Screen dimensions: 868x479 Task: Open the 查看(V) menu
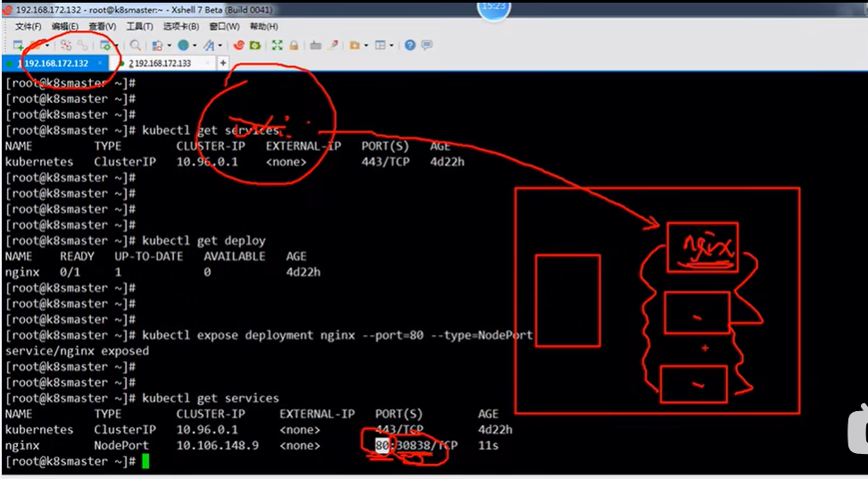(103, 27)
